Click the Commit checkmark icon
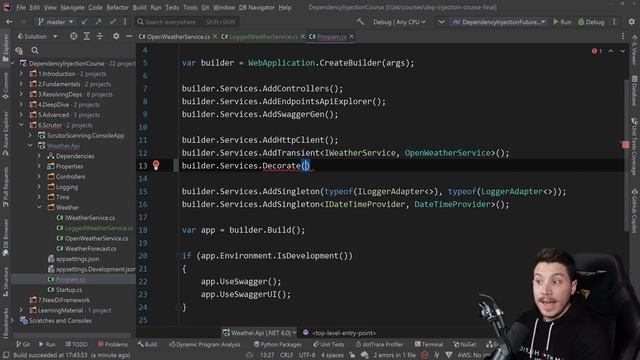The width and height of the screenshot is (640, 360). [112, 22]
